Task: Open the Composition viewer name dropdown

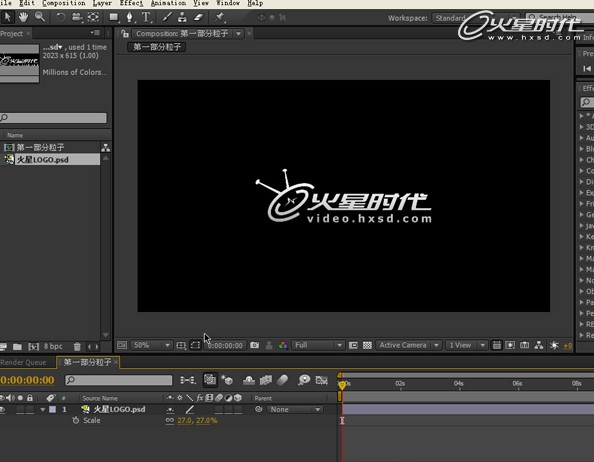Action: pos(238,34)
